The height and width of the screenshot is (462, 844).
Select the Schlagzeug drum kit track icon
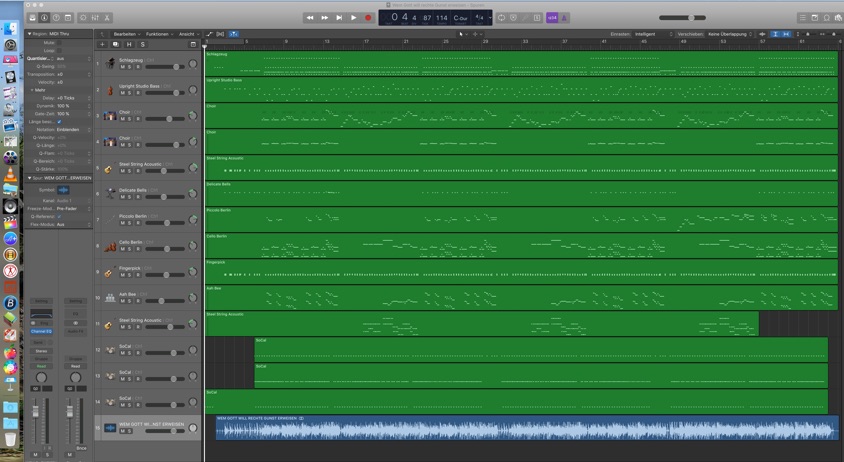click(x=110, y=64)
